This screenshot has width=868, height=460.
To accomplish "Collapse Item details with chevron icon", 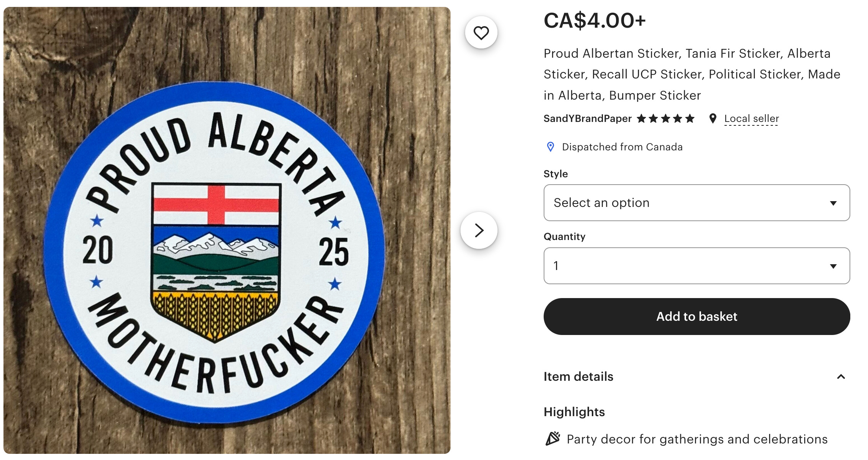I will tap(841, 377).
